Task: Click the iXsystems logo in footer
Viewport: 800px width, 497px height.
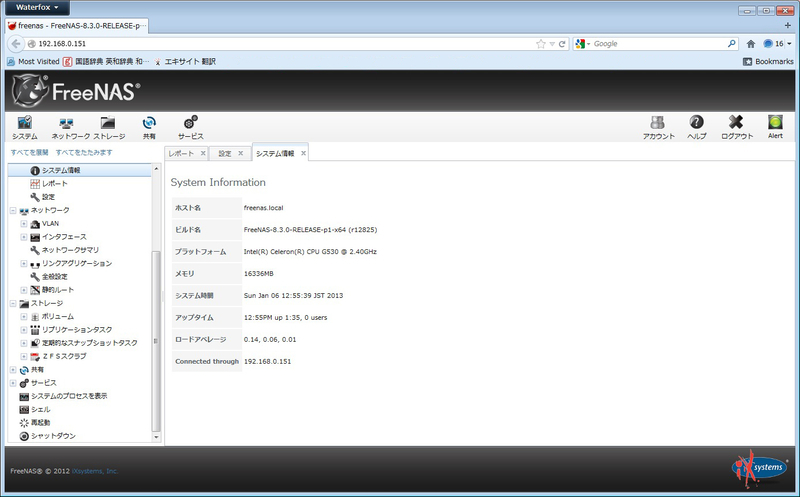Action: (759, 468)
